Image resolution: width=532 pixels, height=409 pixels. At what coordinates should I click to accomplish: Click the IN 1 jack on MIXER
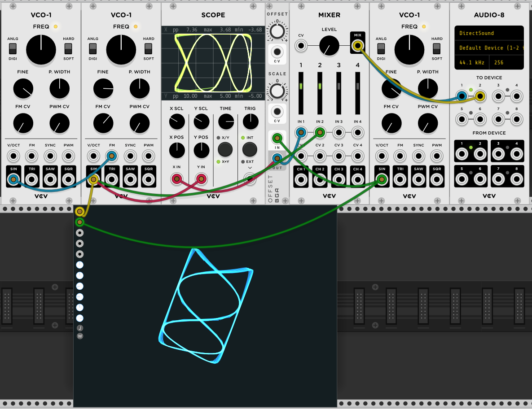click(x=301, y=132)
